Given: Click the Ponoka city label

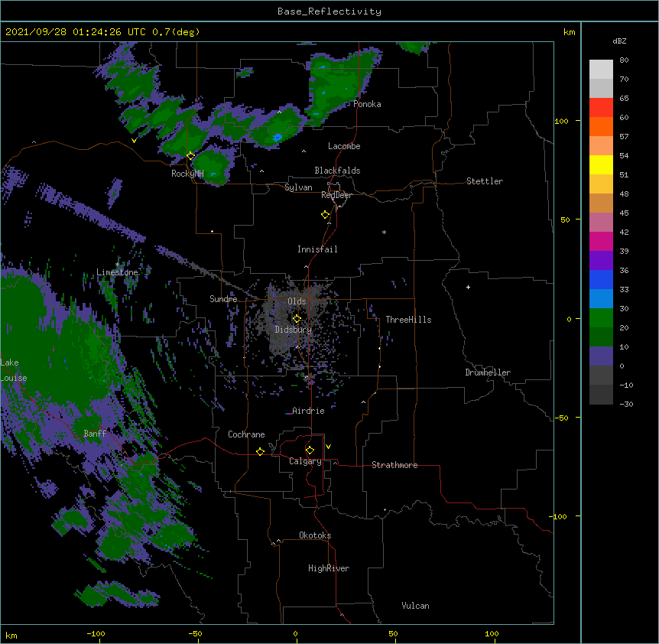Looking at the screenshot, I should 367,104.
